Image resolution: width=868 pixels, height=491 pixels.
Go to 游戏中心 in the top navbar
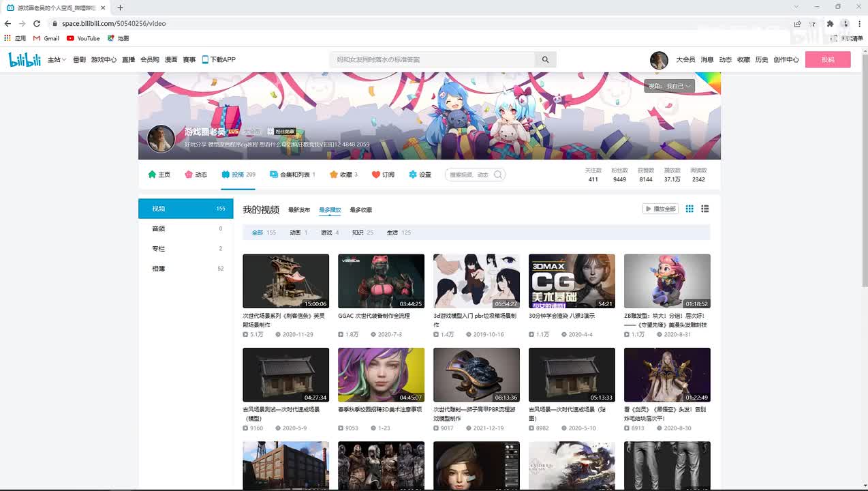[x=104, y=59]
